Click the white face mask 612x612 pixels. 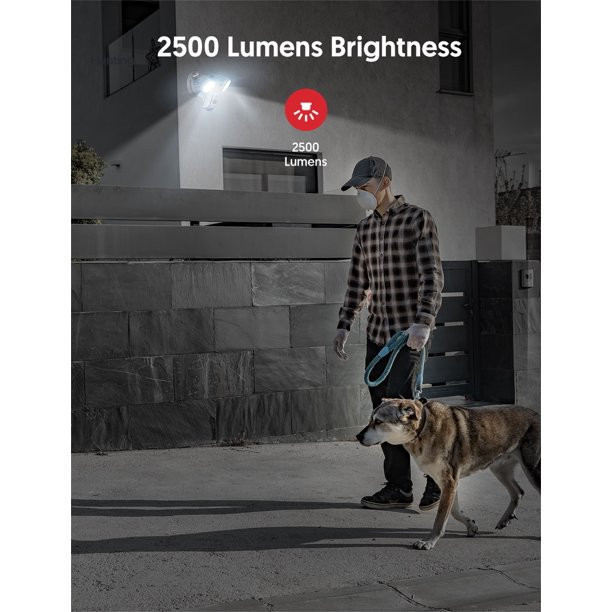pos(366,198)
